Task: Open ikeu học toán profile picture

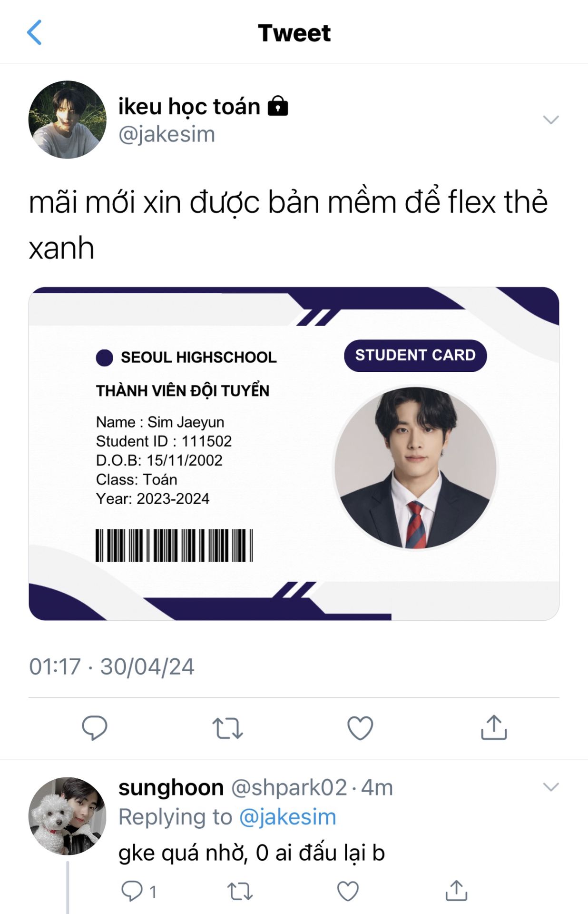Action: coord(68,119)
